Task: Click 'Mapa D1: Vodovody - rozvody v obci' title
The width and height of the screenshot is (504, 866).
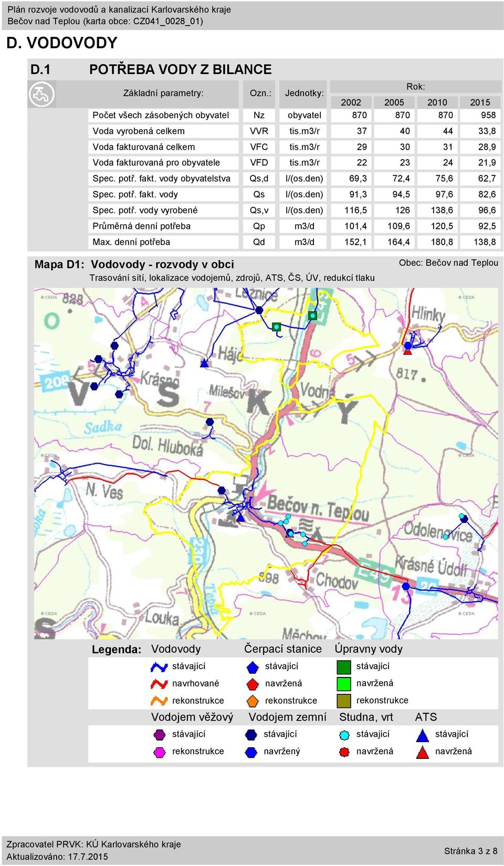Action: [x=134, y=264]
